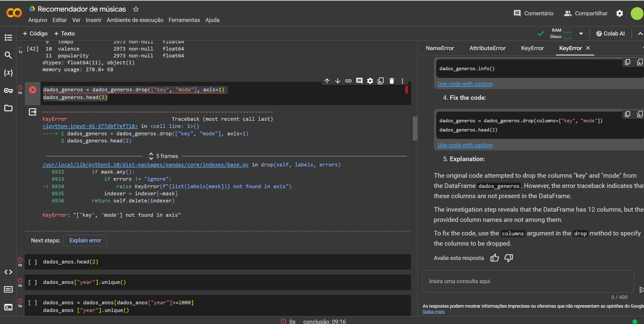Add a new Código cell
Image resolution: width=644 pixels, height=324 pixels.
[x=35, y=34]
